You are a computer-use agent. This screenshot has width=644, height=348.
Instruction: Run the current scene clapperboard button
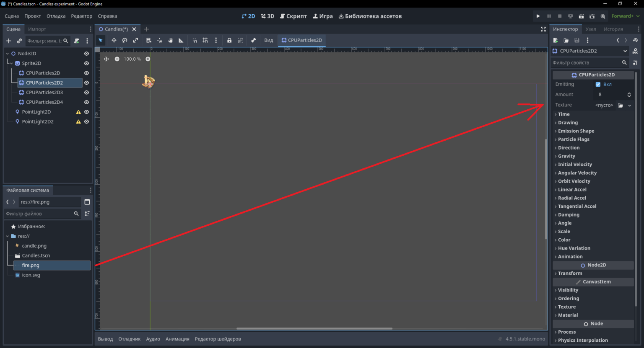tap(581, 16)
